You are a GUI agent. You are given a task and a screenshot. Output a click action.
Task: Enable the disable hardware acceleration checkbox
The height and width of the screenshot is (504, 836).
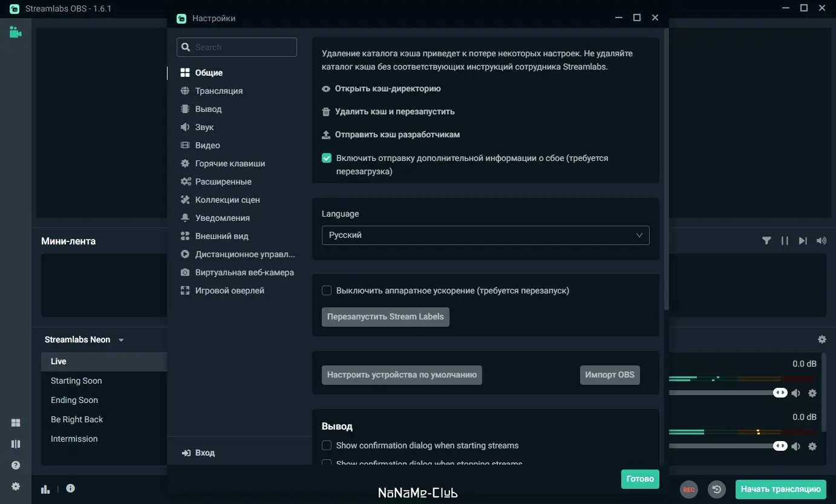327,290
